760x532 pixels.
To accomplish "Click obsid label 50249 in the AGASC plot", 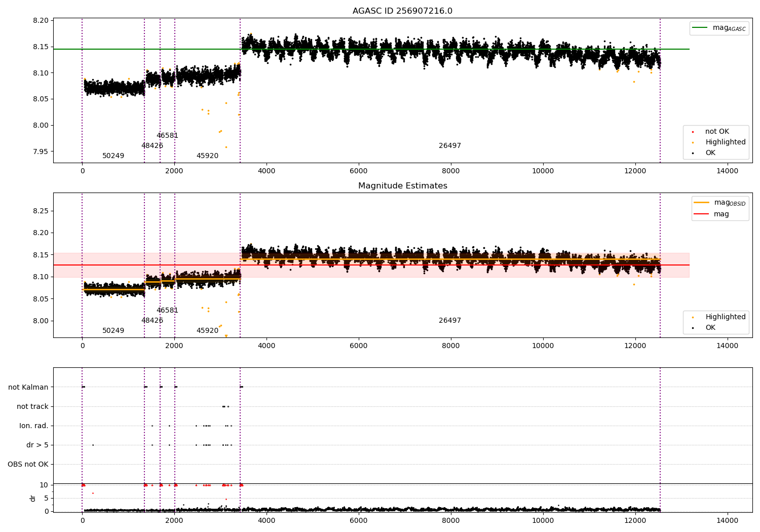I will 113,156.
